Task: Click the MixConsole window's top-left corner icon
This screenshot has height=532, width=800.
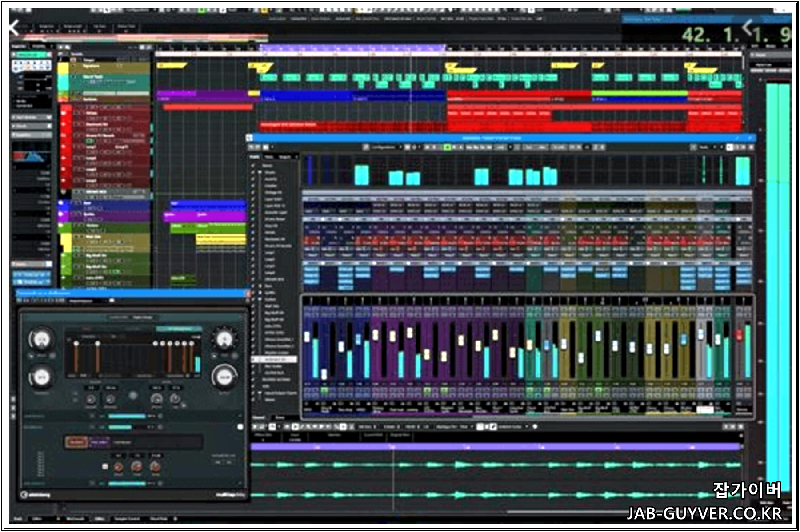Action: (249, 138)
